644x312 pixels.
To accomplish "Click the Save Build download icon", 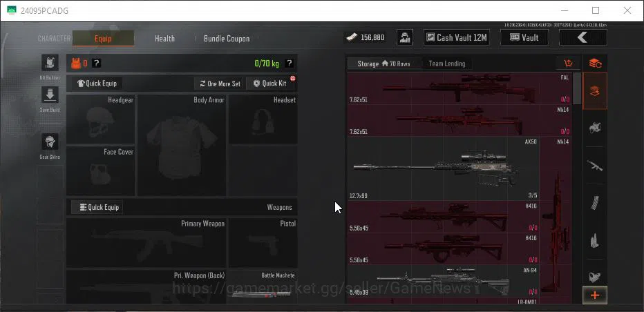I will (50, 95).
